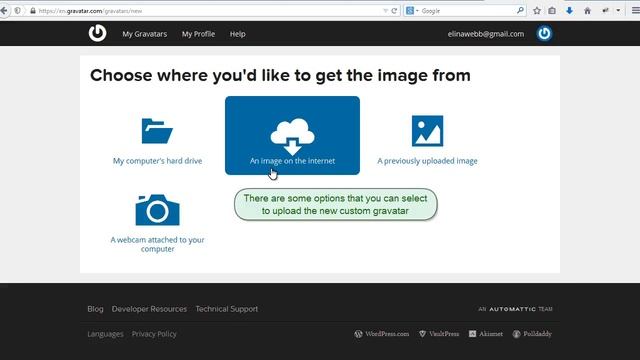Image resolution: width=640 pixels, height=360 pixels.
Task: Open Technical Support footer link
Action: 227,309
